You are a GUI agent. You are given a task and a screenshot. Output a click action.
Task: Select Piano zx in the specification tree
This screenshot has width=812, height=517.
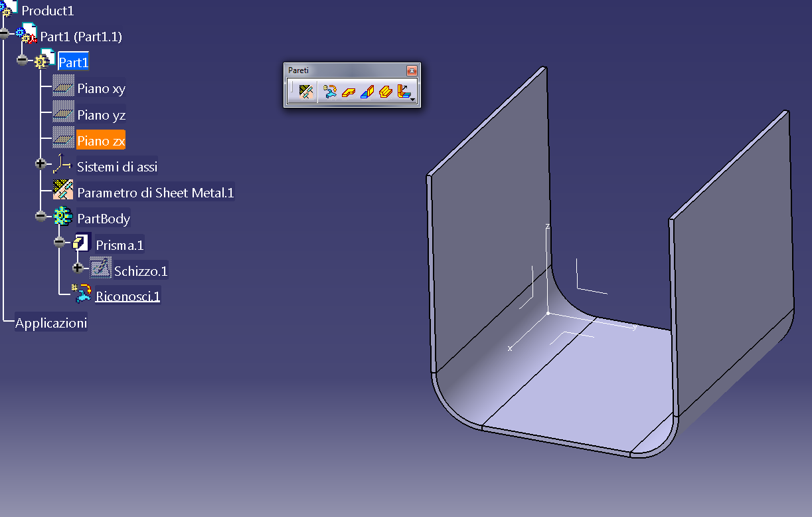coord(100,140)
